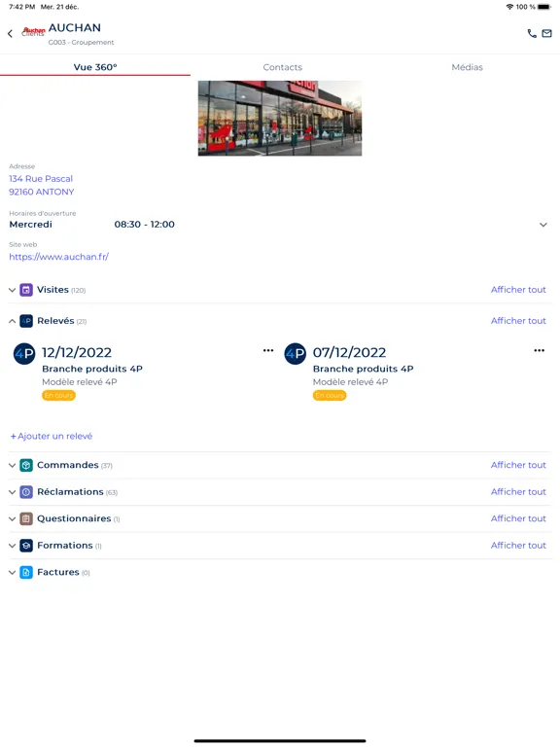
Task: Show all Questionnaires with Afficher tout
Action: [x=518, y=518]
